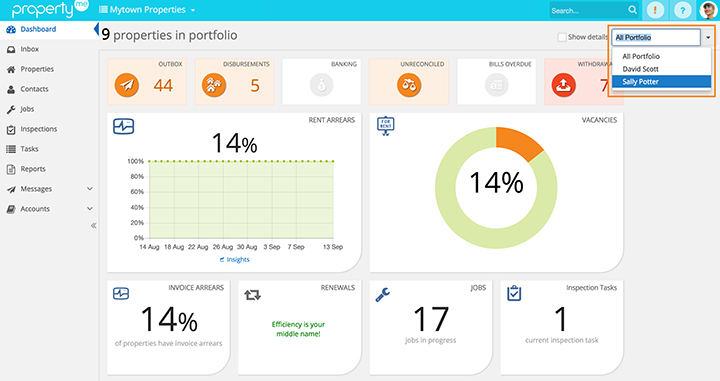Expand the Messages submenu chevron
The image size is (720, 381).
click(90, 189)
